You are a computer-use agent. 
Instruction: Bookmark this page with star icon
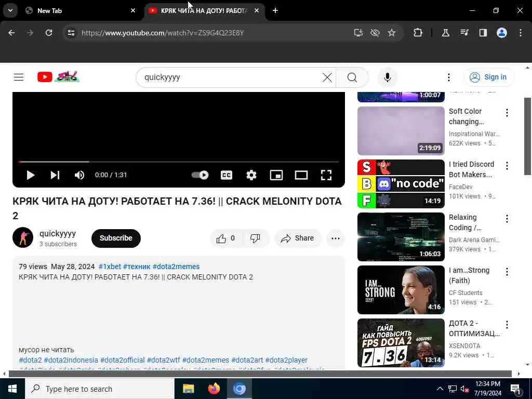click(x=392, y=33)
